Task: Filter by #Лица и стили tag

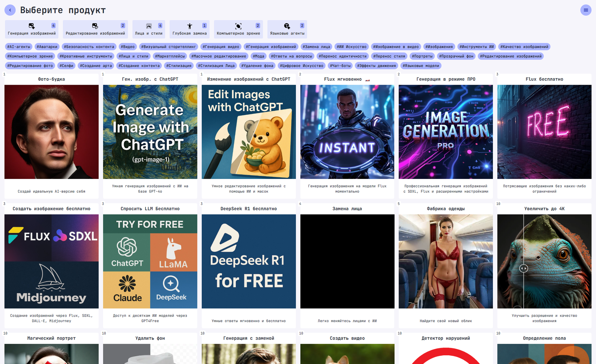Action: pos(133,56)
